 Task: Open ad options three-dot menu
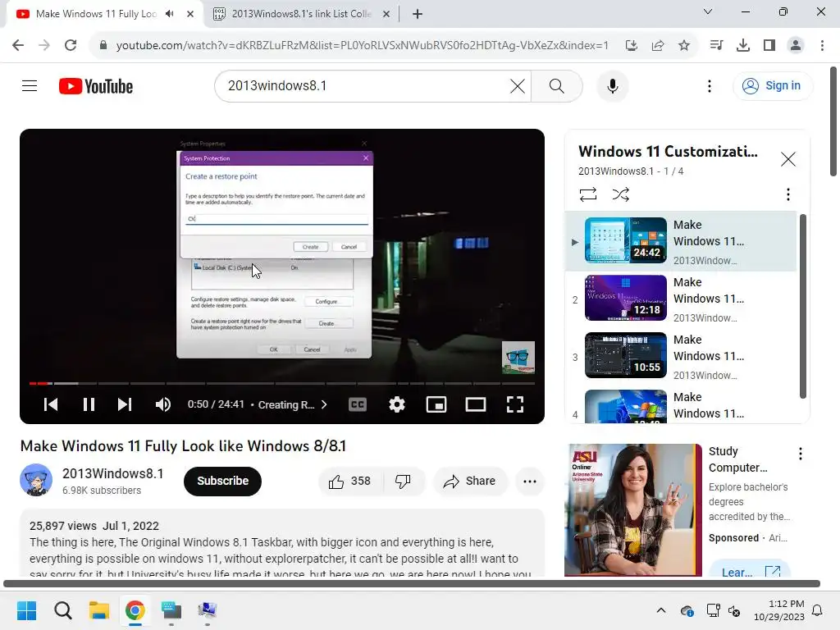click(801, 454)
